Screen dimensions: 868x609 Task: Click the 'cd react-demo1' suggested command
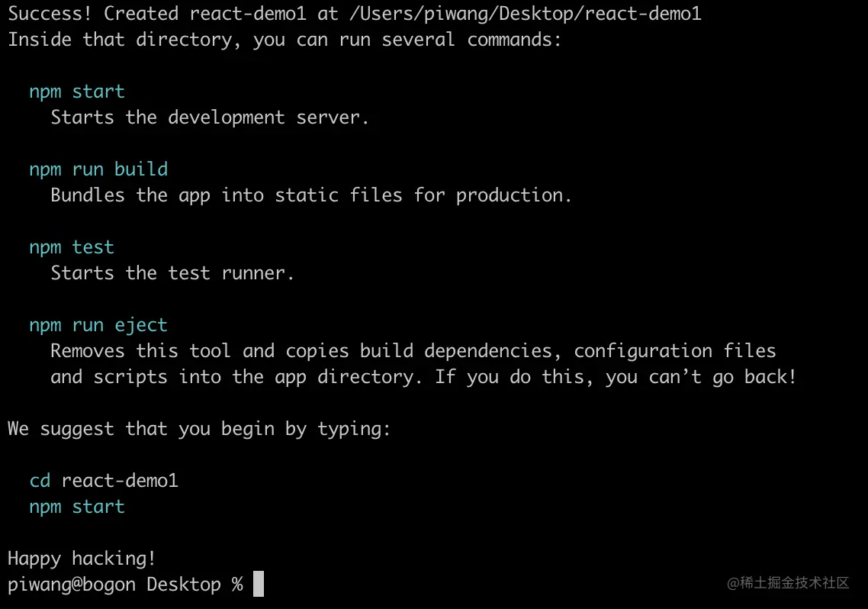[104, 481]
